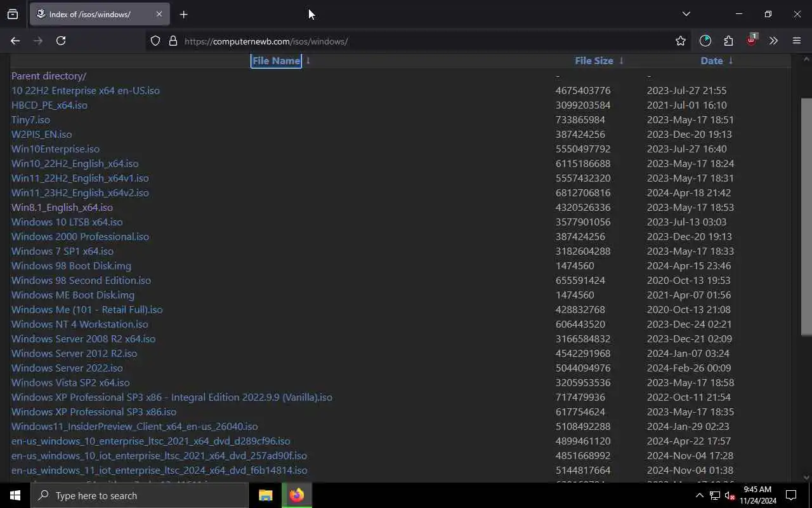This screenshot has width=812, height=508.
Task: Download windows_10_iot_enterprise_ltsc_2021 257ad90f.iso
Action: click(x=159, y=456)
